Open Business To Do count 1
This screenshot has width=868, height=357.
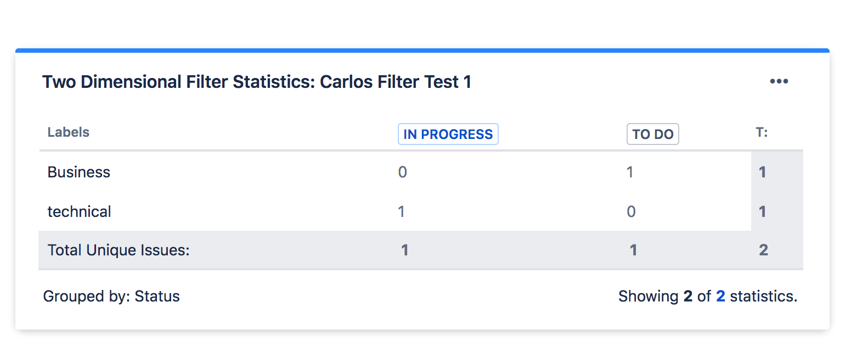630,172
